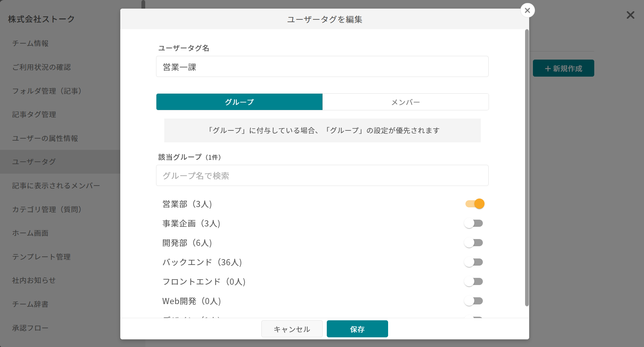Cancel editing with キャンセル button

pos(292,329)
